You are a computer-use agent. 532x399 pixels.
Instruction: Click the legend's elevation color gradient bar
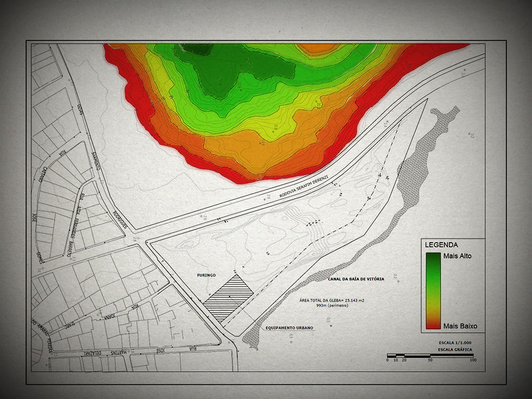click(433, 290)
